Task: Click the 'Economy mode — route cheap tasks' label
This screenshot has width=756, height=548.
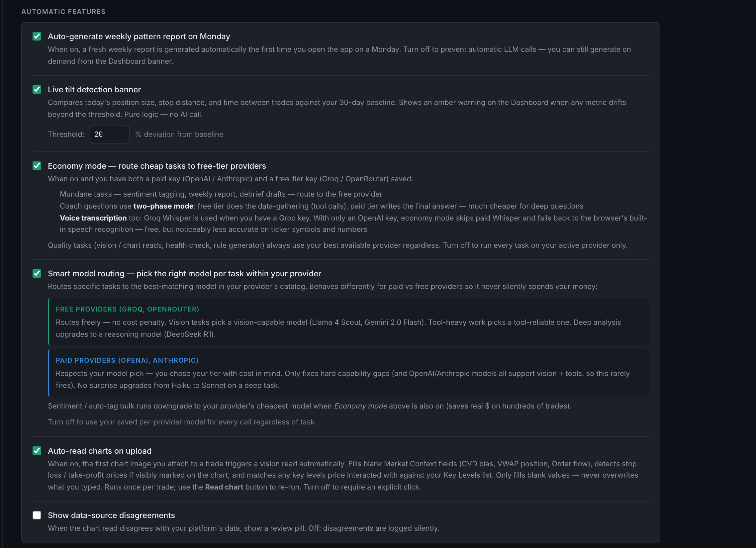Action: point(157,166)
